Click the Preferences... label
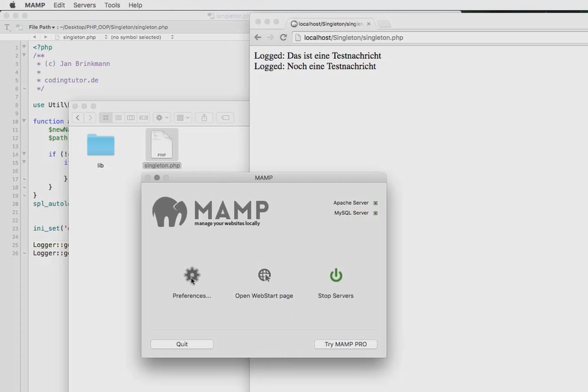Image resolution: width=588 pixels, height=392 pixels. (x=192, y=296)
